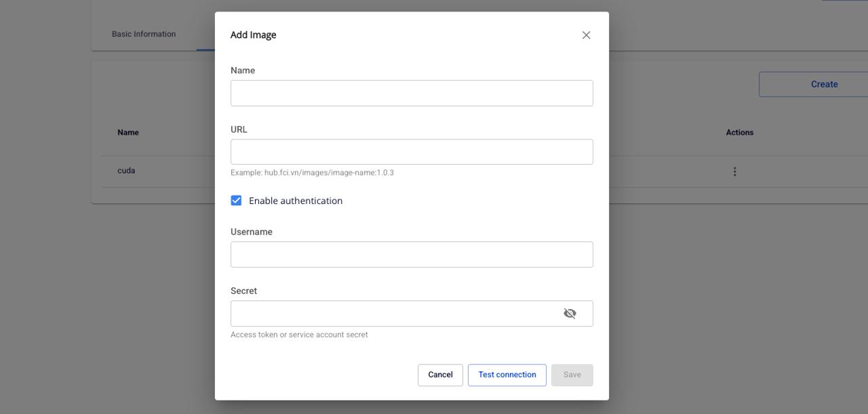Uncheck the Enable authentication checkbox
Image resolution: width=868 pixels, height=414 pixels.
[x=236, y=201]
